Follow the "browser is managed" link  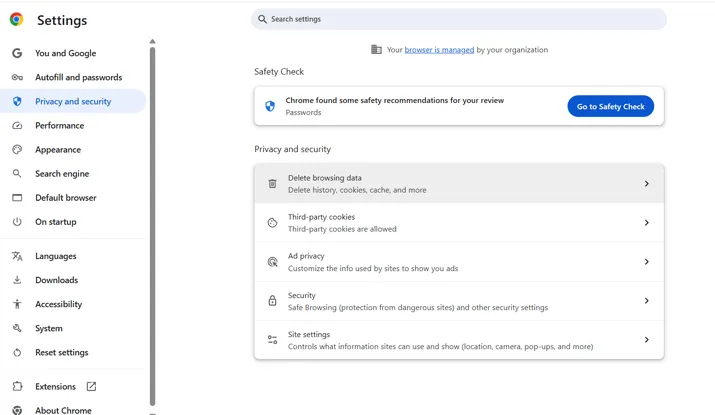point(439,50)
